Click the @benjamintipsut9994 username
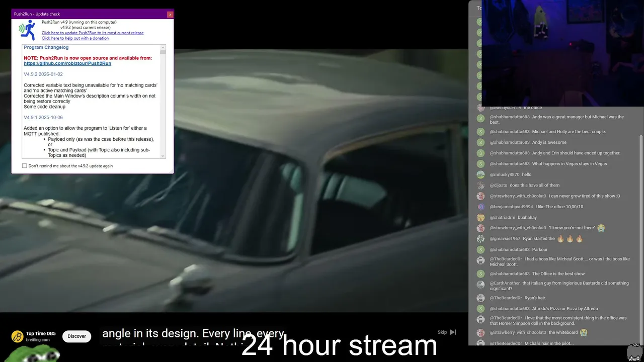The height and width of the screenshot is (362, 644). tap(511, 207)
